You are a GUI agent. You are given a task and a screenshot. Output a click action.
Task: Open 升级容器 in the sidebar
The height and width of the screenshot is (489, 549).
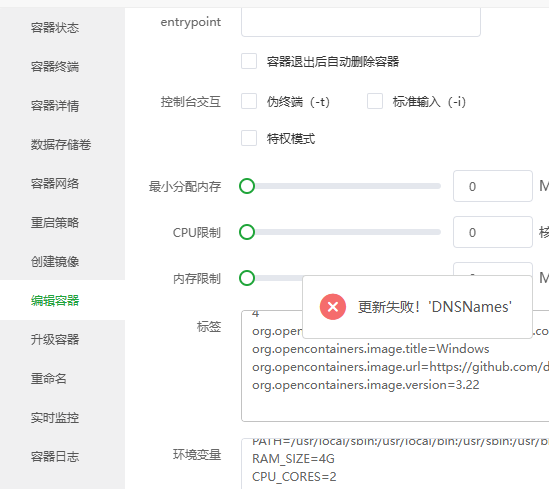[x=55, y=340]
